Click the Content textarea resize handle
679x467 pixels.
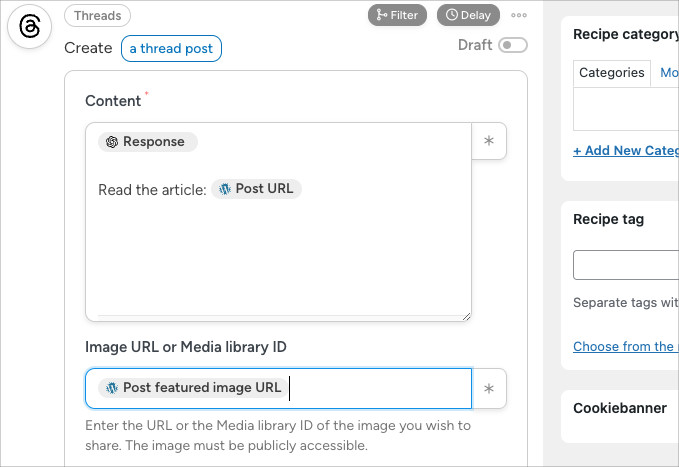465,316
